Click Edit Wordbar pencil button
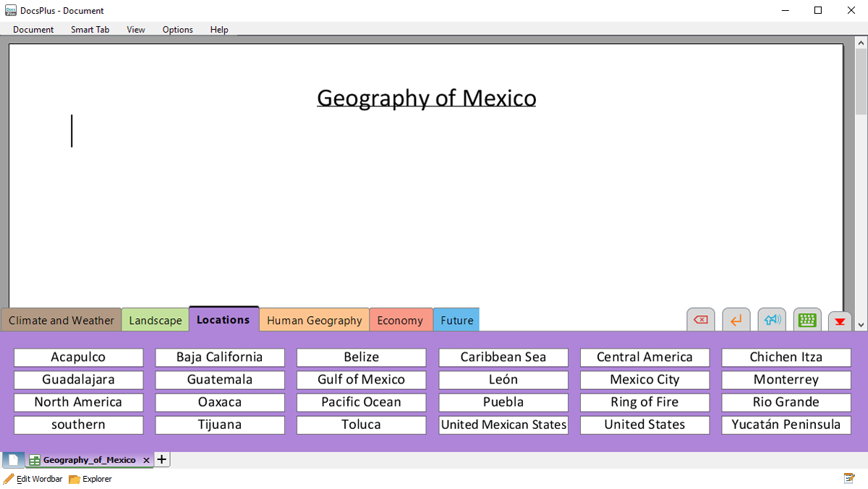868x489 pixels. point(33,479)
